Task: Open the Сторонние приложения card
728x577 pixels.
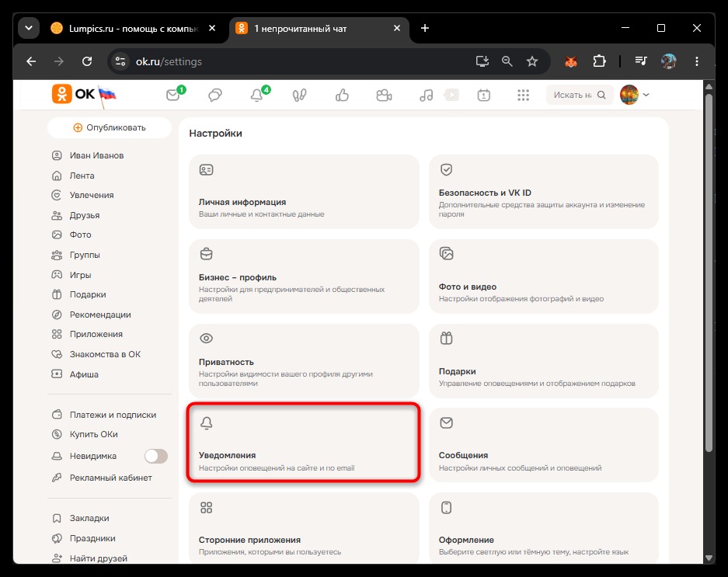Action: 304,528
